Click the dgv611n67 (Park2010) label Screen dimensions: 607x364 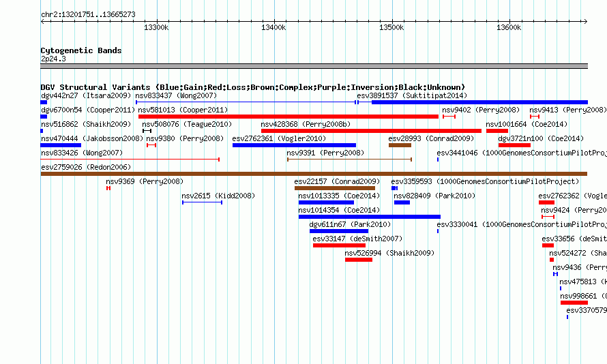350,224
